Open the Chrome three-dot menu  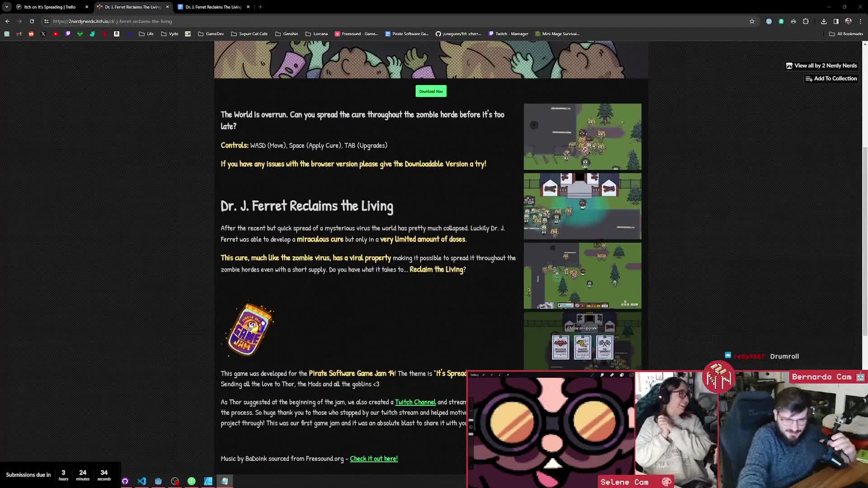click(x=860, y=21)
